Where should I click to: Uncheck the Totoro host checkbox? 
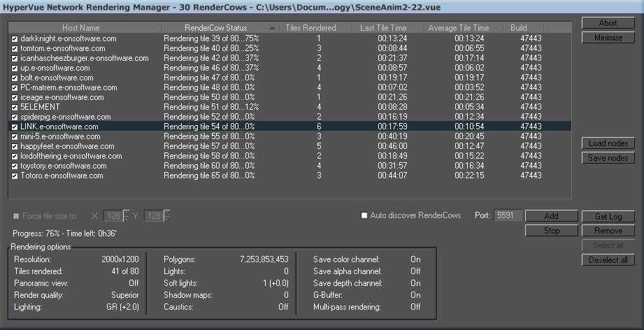click(x=15, y=176)
